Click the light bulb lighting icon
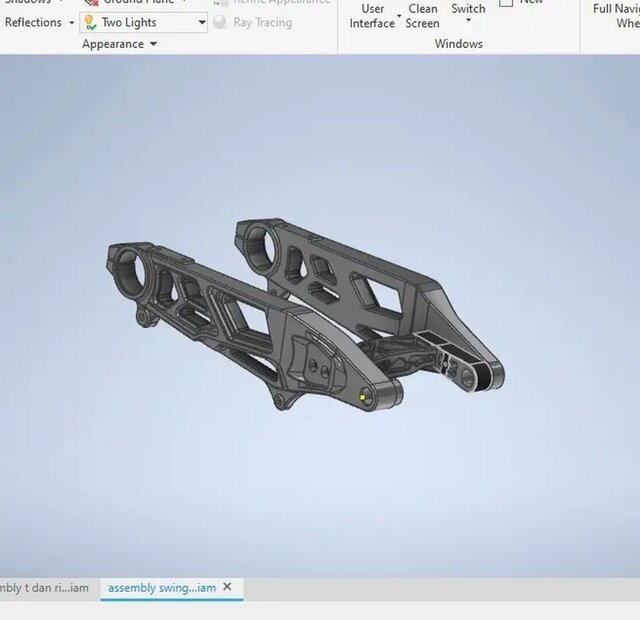The image size is (640, 620). [x=90, y=22]
